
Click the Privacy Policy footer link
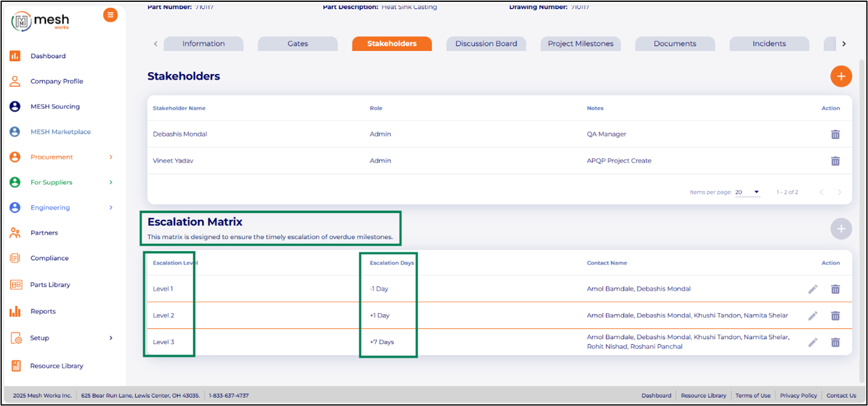pyautogui.click(x=798, y=396)
